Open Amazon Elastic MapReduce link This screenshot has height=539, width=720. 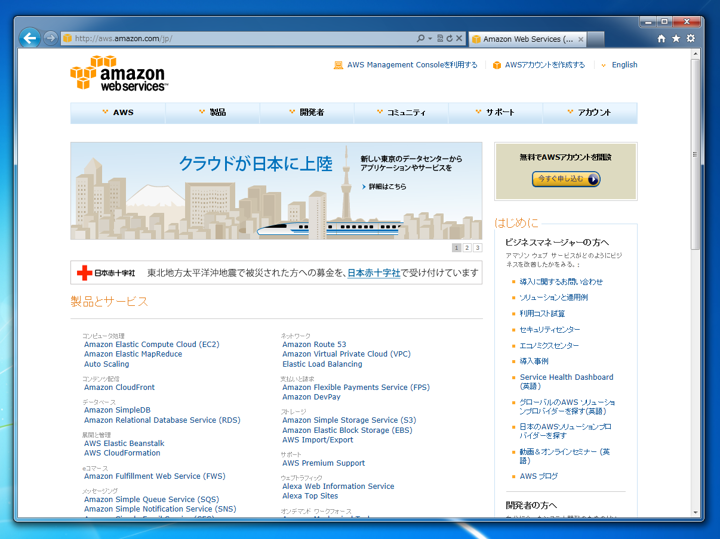click(133, 354)
